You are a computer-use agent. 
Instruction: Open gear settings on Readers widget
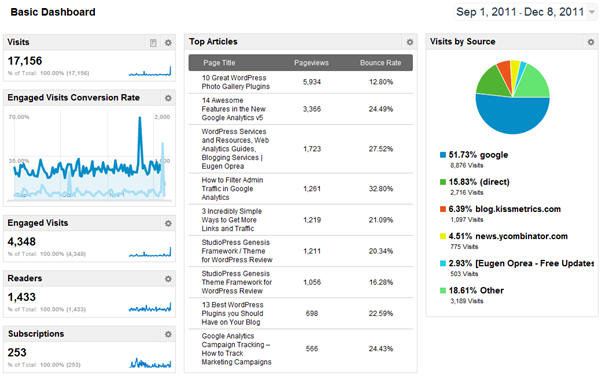[168, 279]
